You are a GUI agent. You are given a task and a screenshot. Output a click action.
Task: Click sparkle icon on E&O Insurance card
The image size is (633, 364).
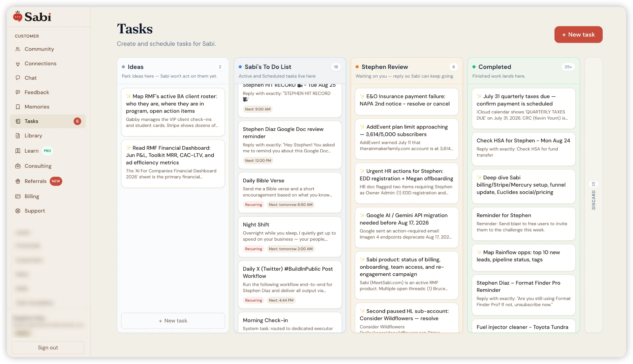(x=362, y=96)
